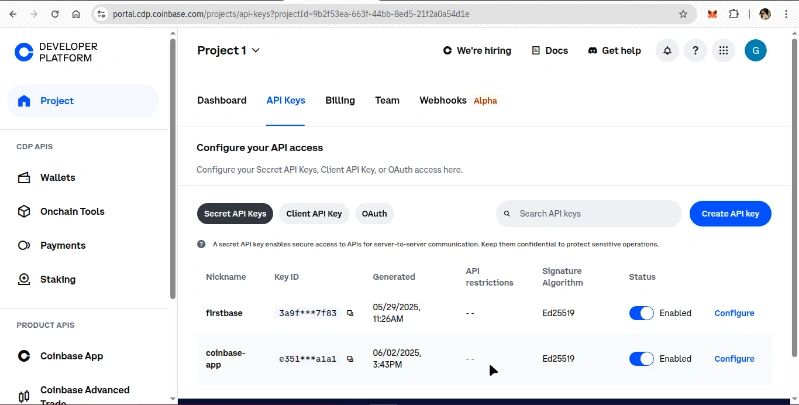Click the firstbase nickname cell
Screen dimensions: 799x405
[x=224, y=313]
